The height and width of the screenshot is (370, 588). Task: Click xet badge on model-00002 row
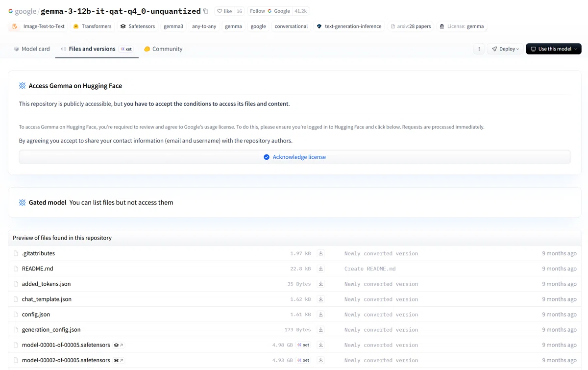pyautogui.click(x=303, y=360)
